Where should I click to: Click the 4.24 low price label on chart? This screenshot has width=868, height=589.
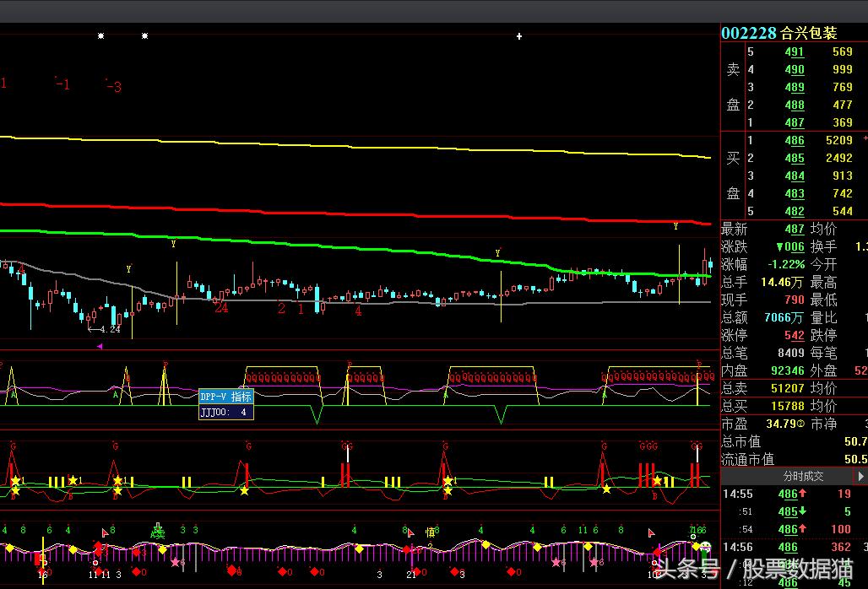coord(110,330)
